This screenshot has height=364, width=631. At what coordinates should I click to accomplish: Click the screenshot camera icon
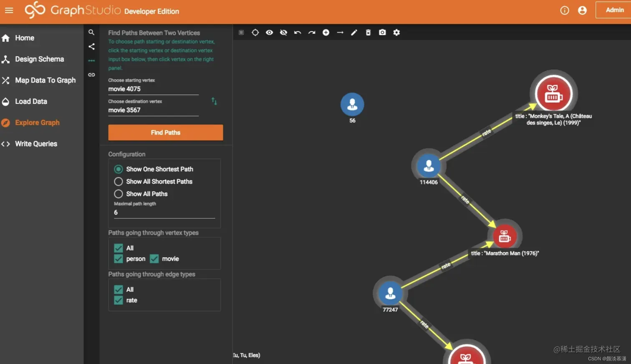click(382, 33)
